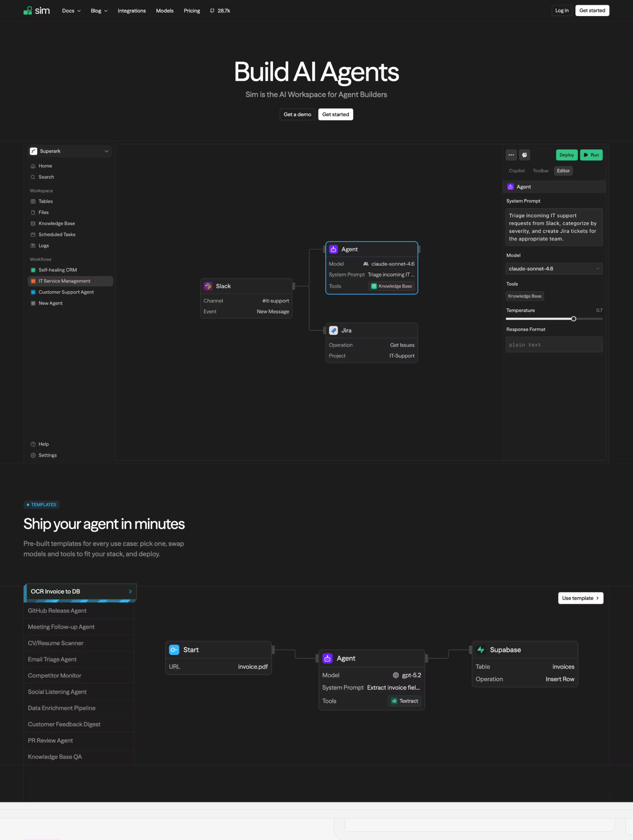Expand the Blog dropdown menu
The width and height of the screenshot is (633, 840).
pos(99,10)
